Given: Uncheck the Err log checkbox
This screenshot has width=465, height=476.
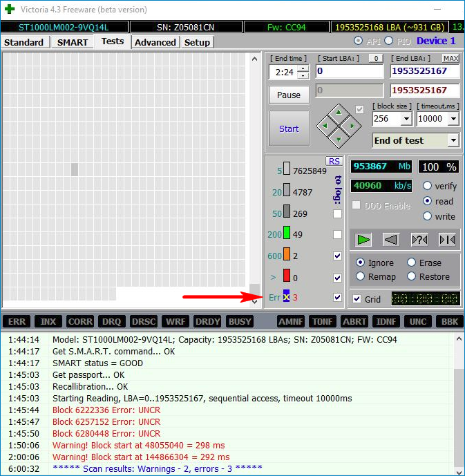Looking at the screenshot, I should click(337, 298).
